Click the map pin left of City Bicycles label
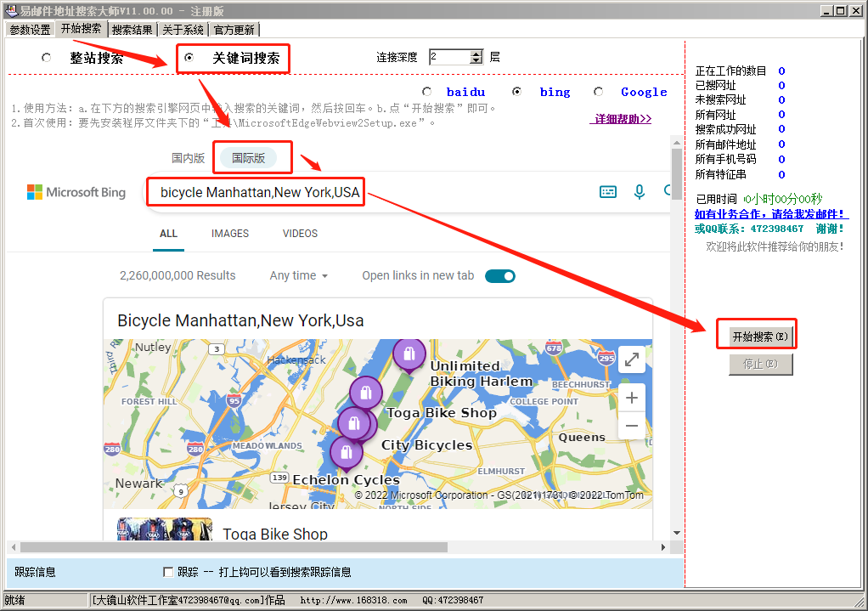The height and width of the screenshot is (611, 868). click(354, 425)
